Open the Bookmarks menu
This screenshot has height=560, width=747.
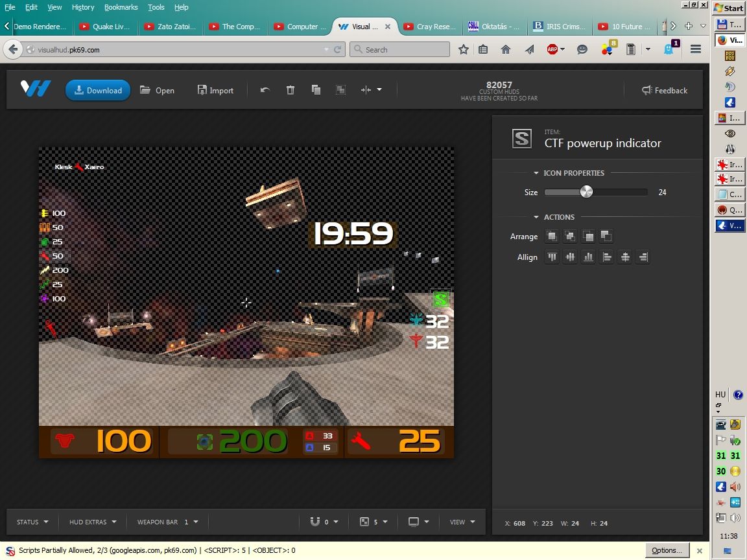point(121,7)
